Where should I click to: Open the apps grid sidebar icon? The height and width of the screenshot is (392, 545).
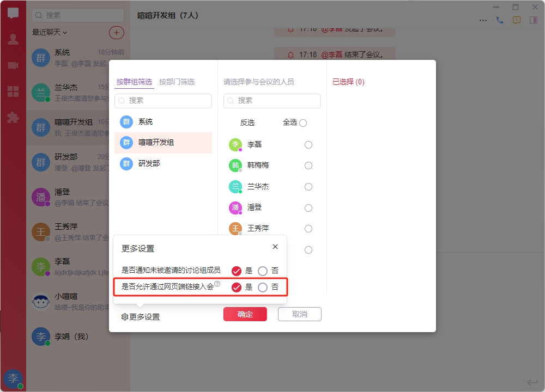pos(13,91)
